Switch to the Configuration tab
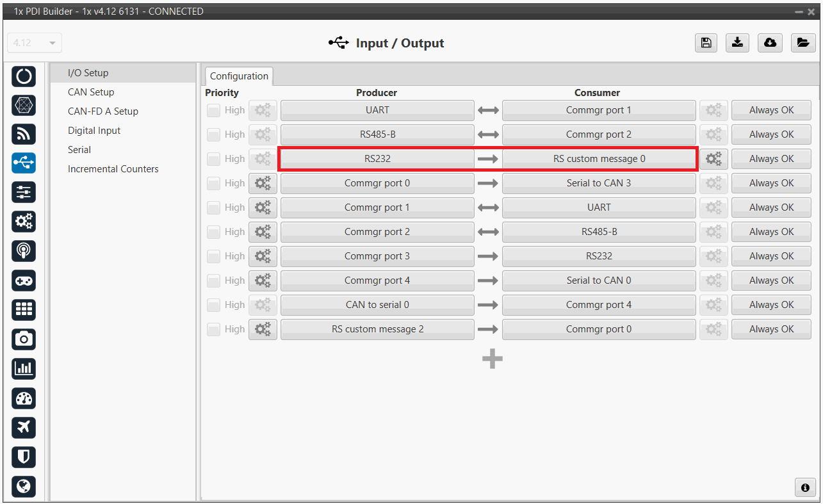The height and width of the screenshot is (504, 823). (239, 76)
